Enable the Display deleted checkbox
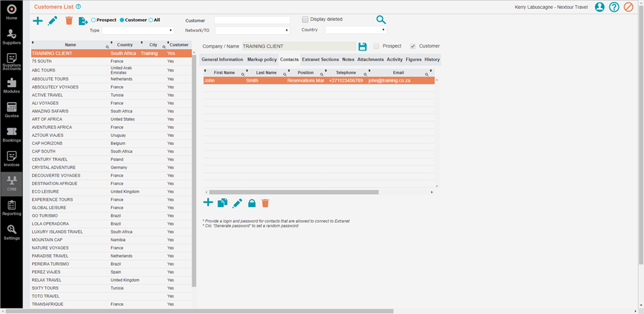The width and height of the screenshot is (644, 314). pos(305,19)
